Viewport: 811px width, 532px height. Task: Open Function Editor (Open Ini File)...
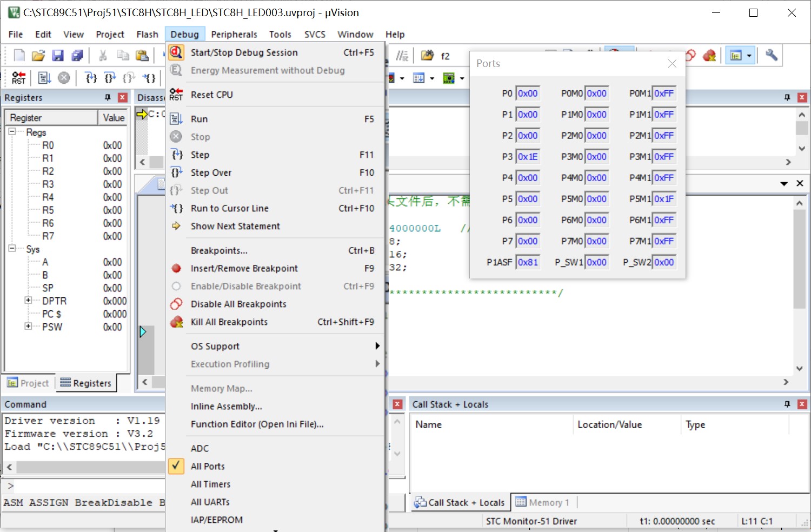tap(275, 424)
